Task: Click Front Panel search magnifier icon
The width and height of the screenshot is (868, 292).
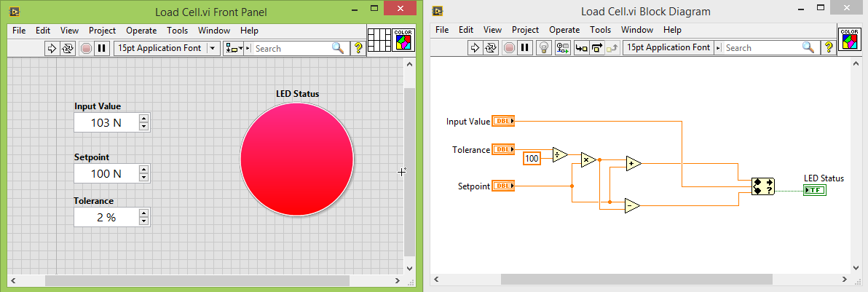Action: point(338,48)
